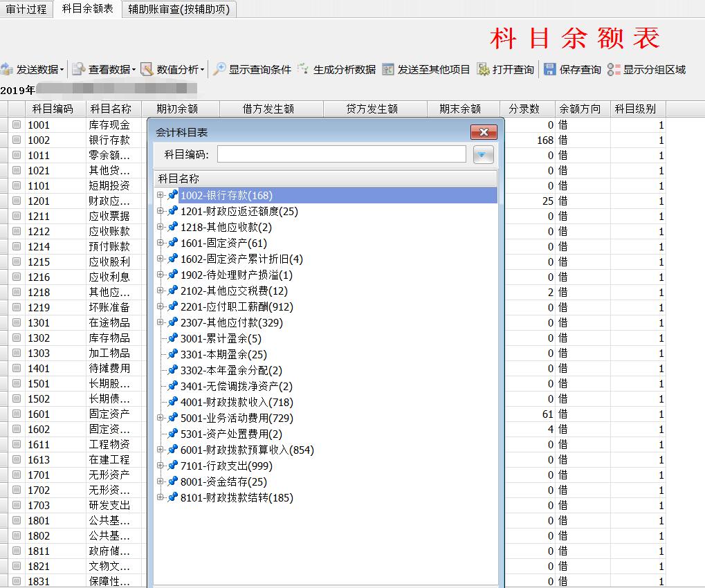Expand the 2201-应付职工薪酬 tree node
Image resolution: width=705 pixels, height=588 pixels.
(161, 306)
